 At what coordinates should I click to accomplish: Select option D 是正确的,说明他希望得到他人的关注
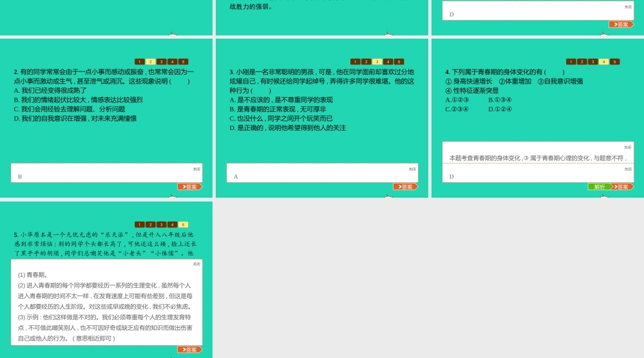coord(287,128)
